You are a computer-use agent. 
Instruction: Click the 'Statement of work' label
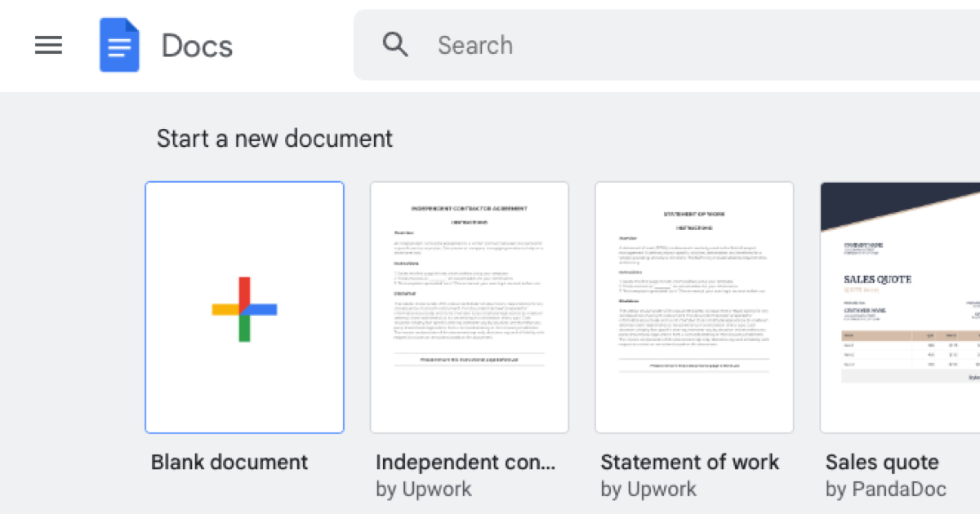click(x=690, y=463)
